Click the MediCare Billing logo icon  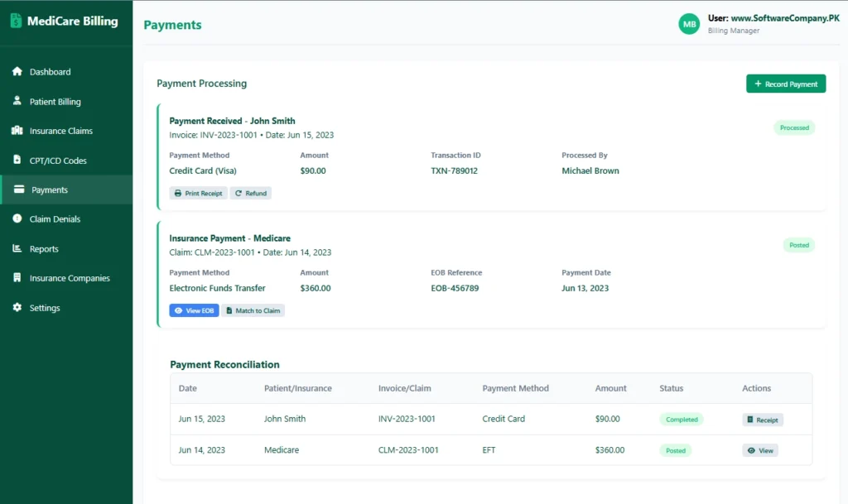15,22
